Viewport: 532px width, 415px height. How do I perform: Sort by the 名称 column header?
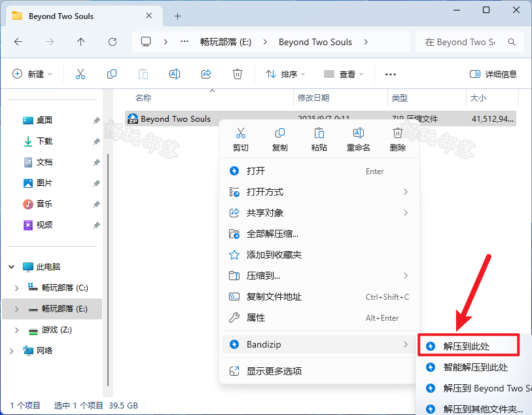point(143,98)
